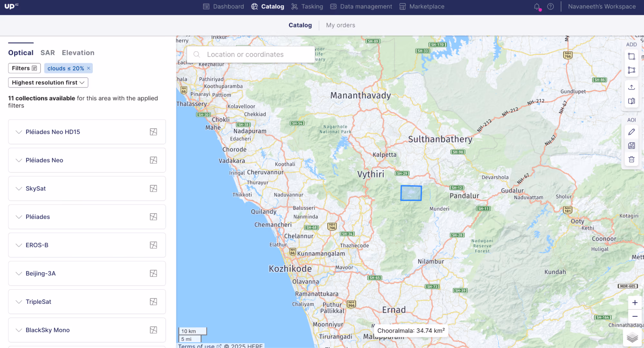The height and width of the screenshot is (348, 644).
Task: Open the Terms of use link
Action: pos(199,346)
